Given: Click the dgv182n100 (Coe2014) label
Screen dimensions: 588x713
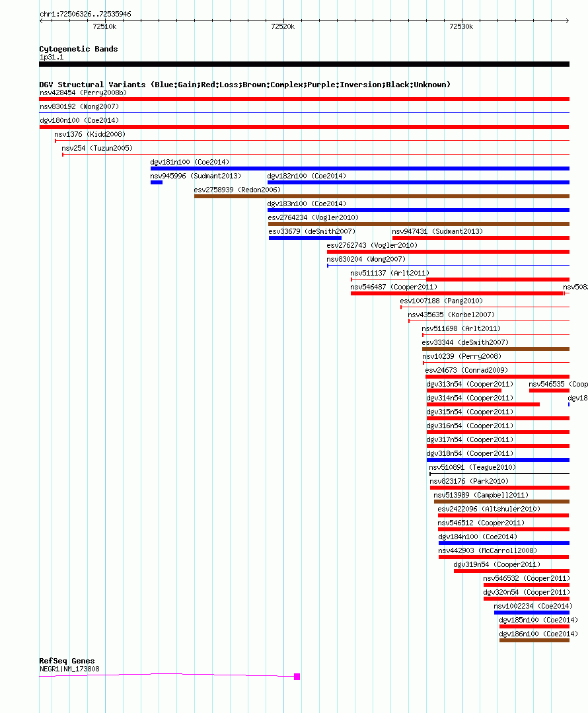Looking at the screenshot, I should coord(307,176).
